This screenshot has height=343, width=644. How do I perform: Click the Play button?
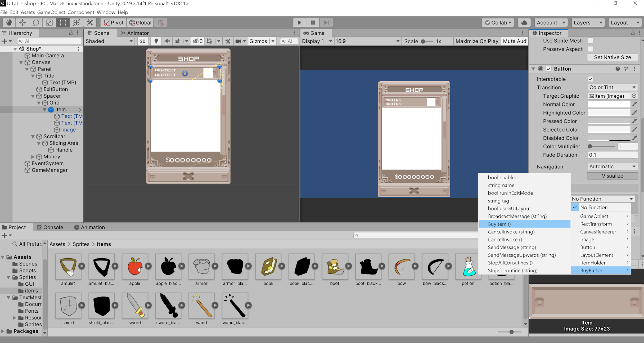299,23
